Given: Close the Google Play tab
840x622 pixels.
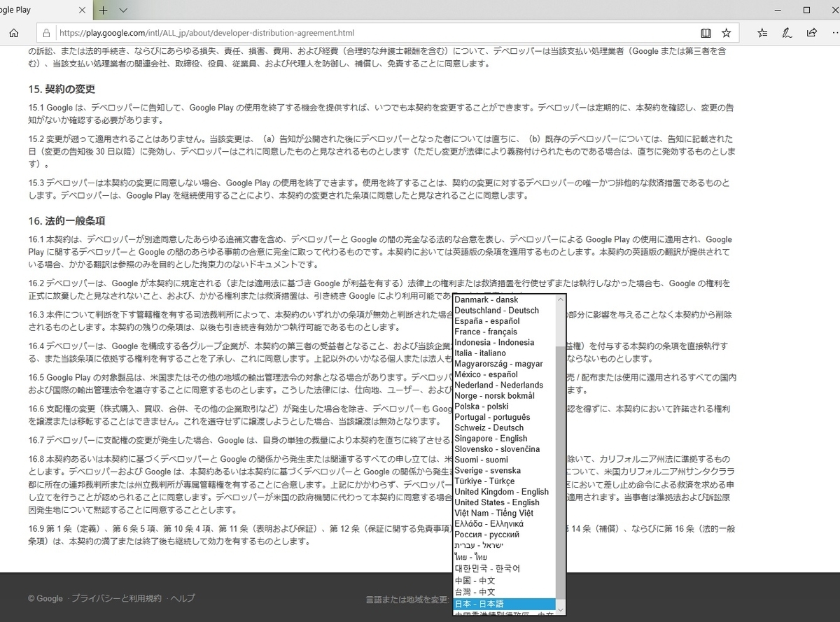Looking at the screenshot, I should pyautogui.click(x=82, y=11).
